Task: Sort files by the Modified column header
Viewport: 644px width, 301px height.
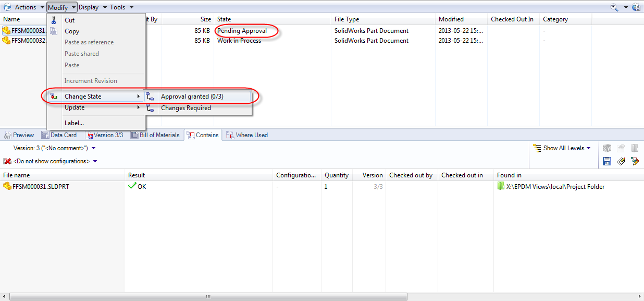Action: 451,19
